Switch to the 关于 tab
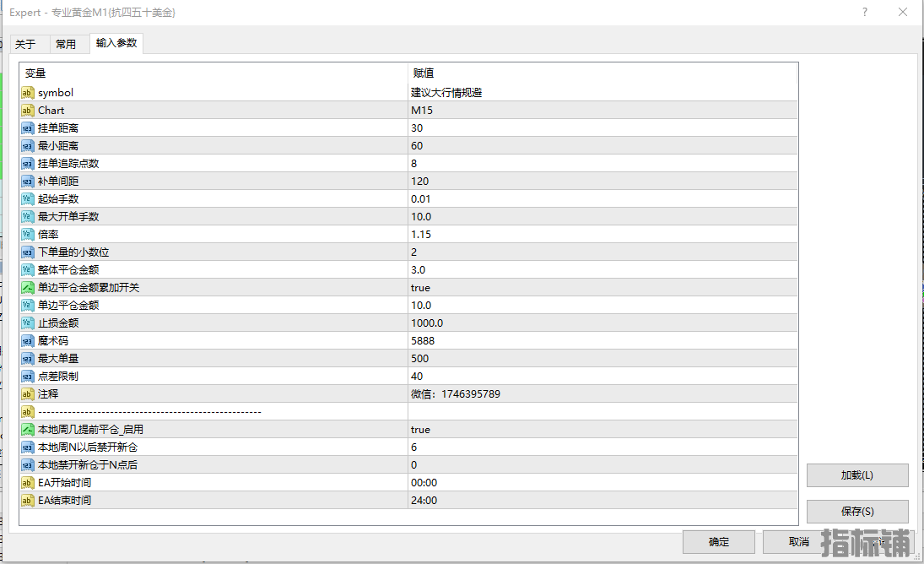This screenshot has height=564, width=924. click(25, 44)
